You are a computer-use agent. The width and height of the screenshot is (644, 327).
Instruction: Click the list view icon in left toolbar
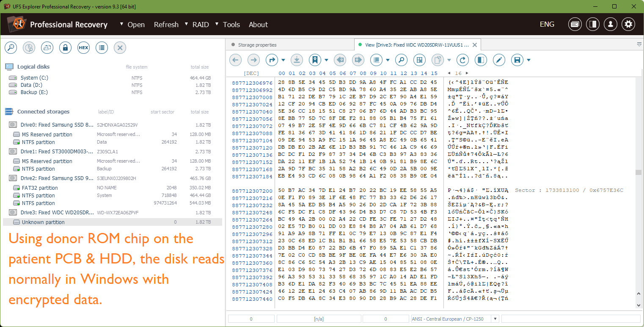102,48
